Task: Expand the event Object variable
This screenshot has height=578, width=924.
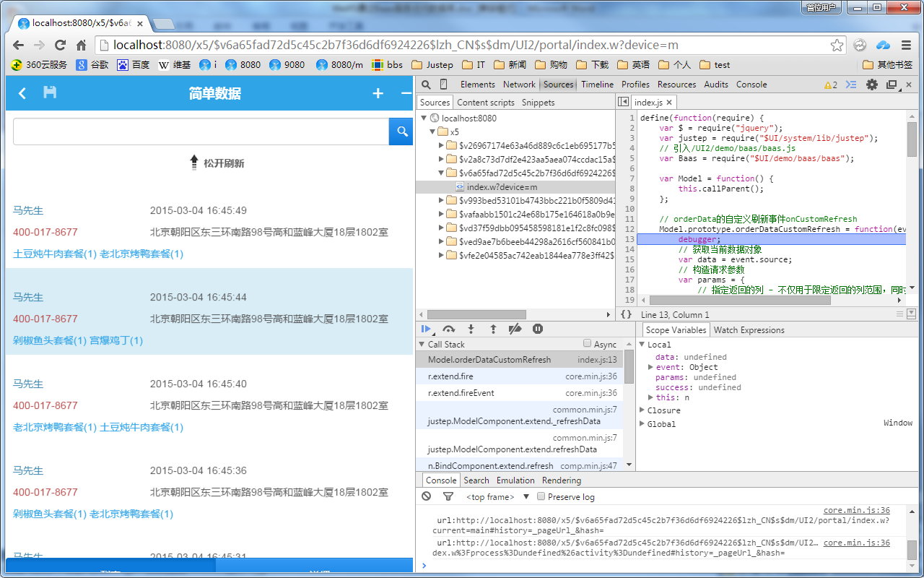Action: click(650, 367)
